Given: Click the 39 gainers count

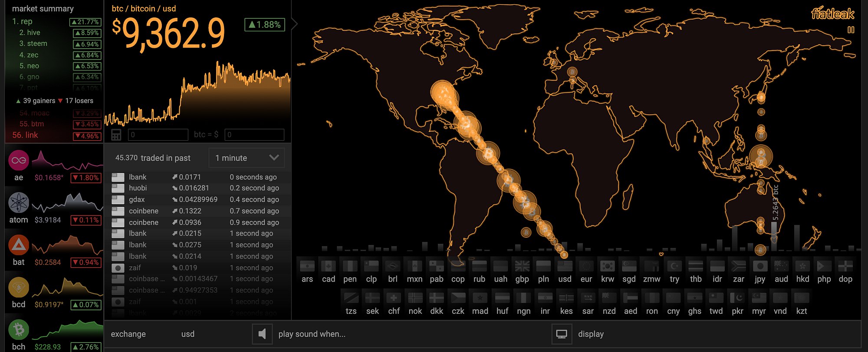Looking at the screenshot, I should [x=39, y=101].
